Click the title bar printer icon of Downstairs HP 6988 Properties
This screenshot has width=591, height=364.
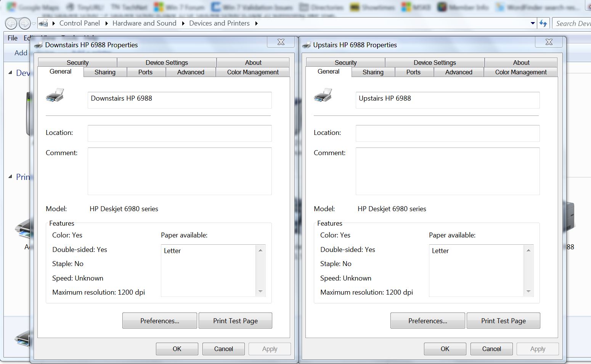[39, 45]
